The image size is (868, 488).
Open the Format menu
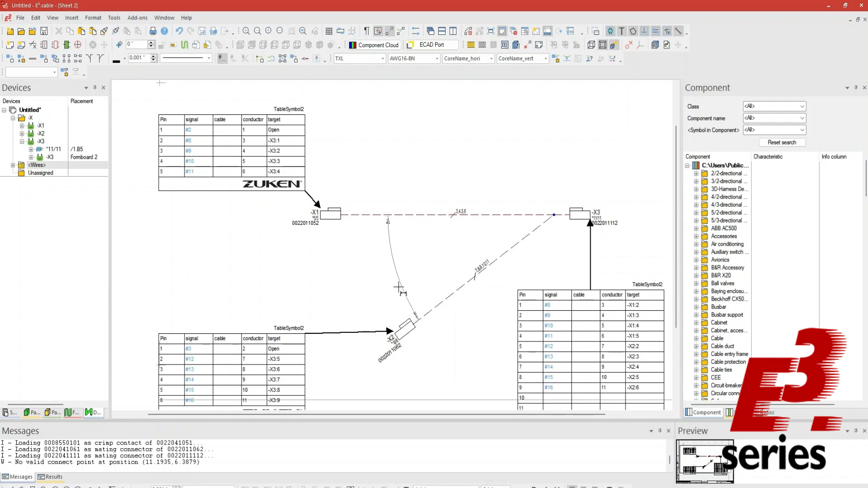pos(93,18)
